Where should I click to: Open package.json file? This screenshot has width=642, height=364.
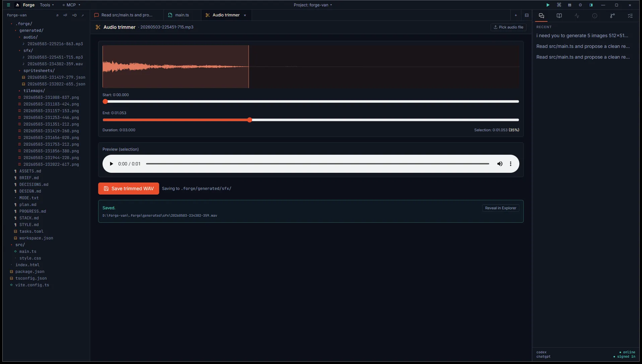pos(30,272)
